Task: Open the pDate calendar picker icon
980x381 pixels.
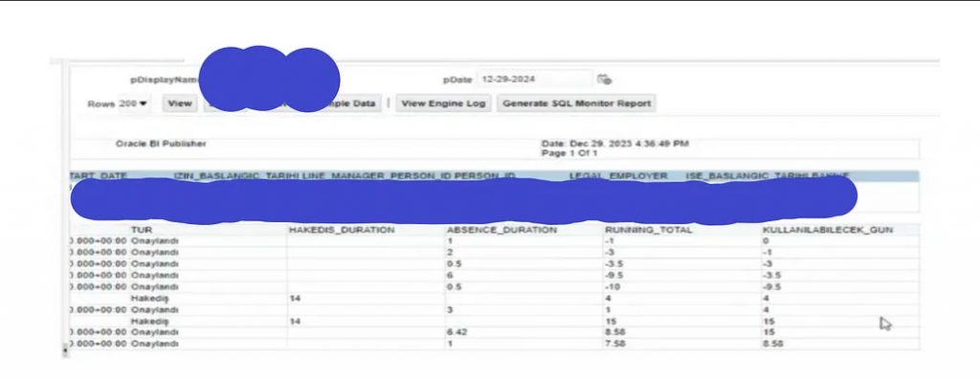Action: coord(604,79)
